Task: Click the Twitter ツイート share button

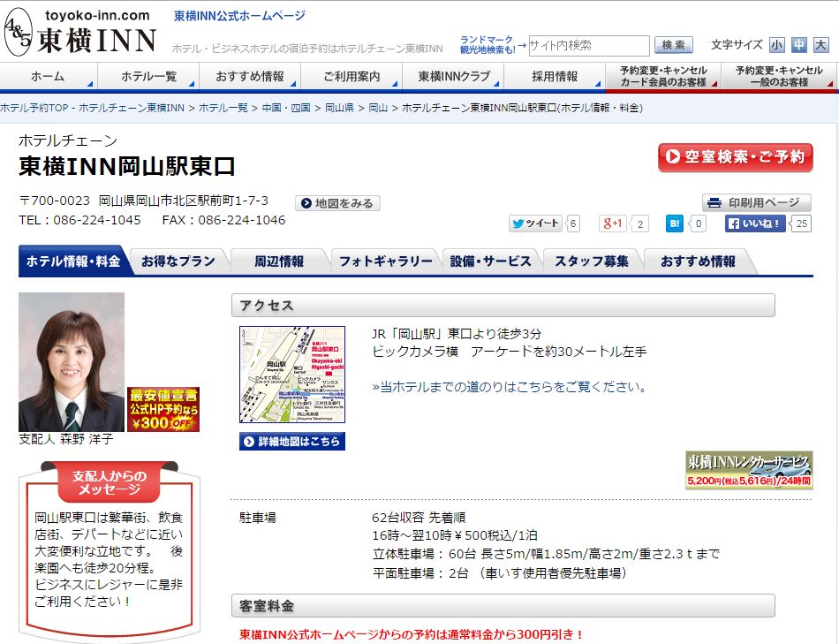Action: point(535,224)
